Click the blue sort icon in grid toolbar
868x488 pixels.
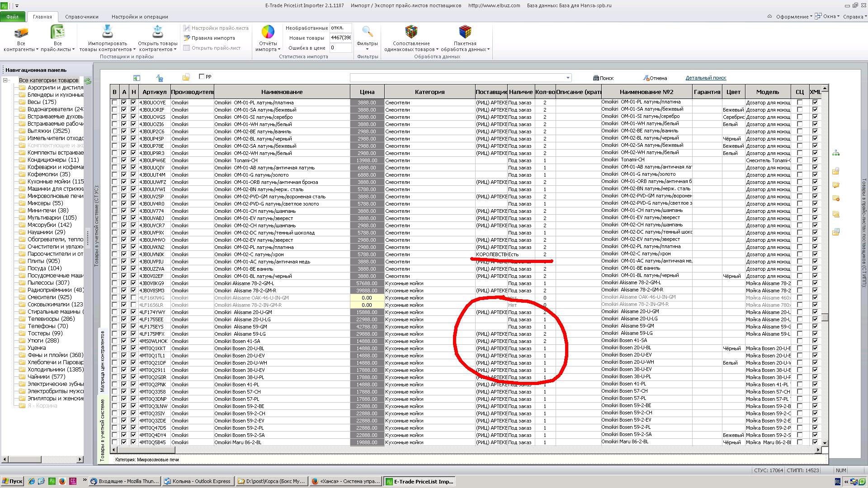coord(160,78)
